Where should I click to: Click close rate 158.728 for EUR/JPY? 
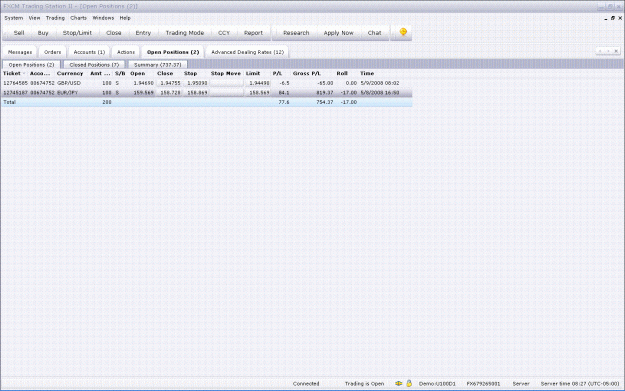[x=170, y=92]
